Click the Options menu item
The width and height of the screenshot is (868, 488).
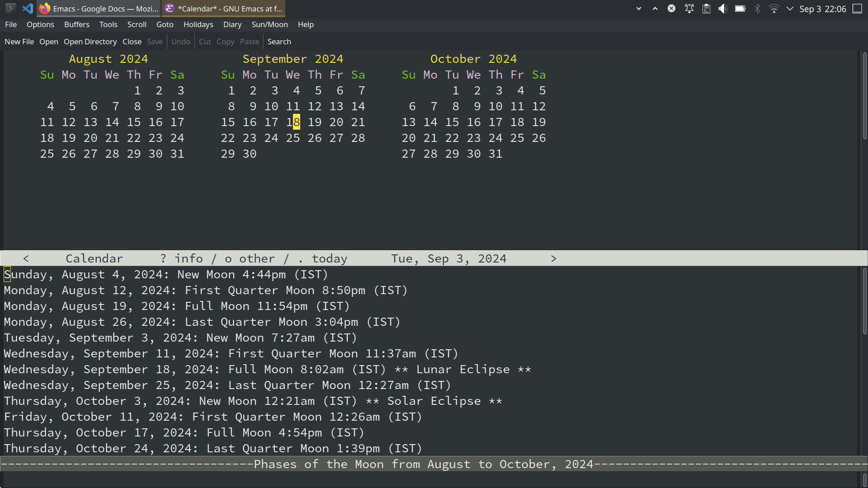(x=40, y=24)
